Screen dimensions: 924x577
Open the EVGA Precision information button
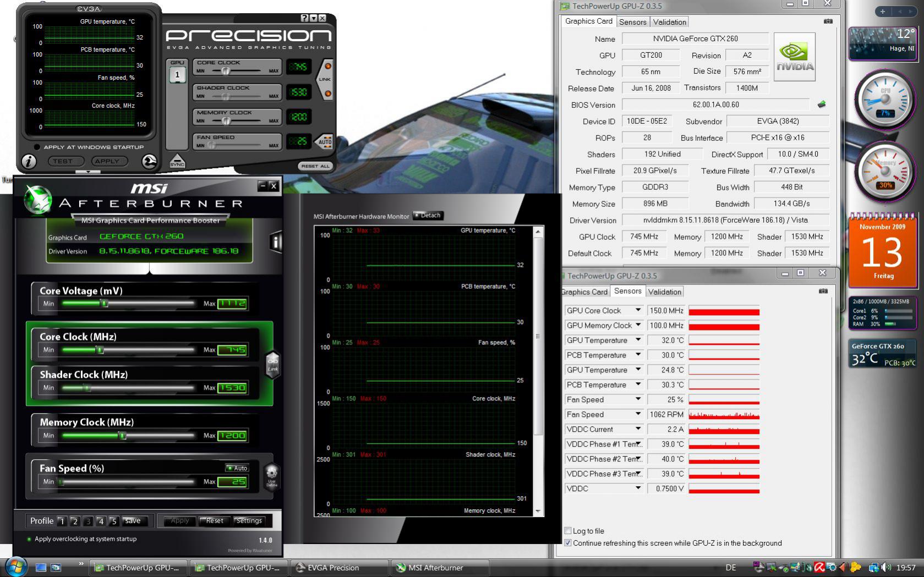(29, 161)
